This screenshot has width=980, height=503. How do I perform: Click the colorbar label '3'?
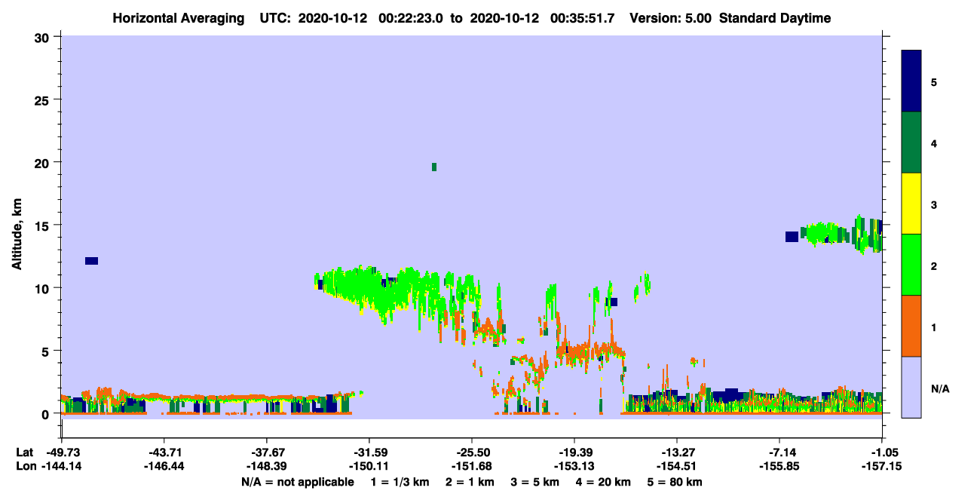pos(933,205)
